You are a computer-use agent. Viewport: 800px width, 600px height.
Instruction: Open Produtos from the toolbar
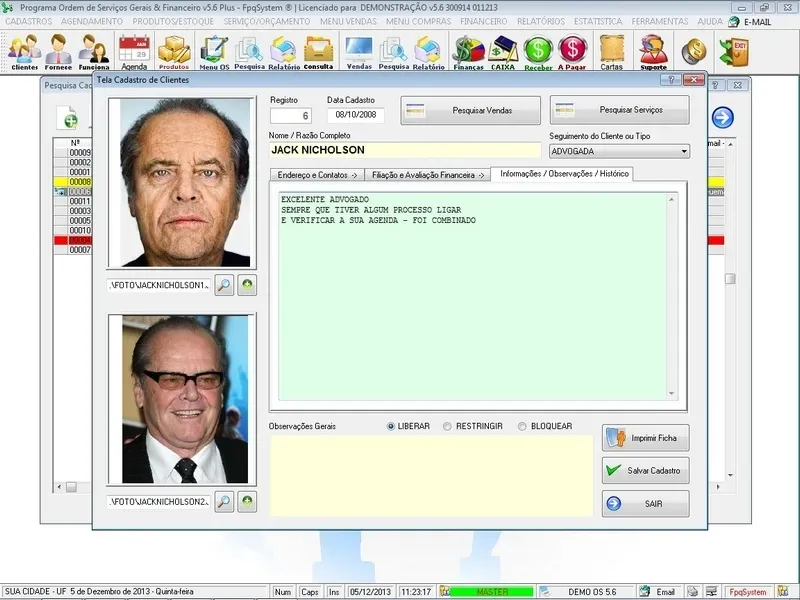click(174, 52)
